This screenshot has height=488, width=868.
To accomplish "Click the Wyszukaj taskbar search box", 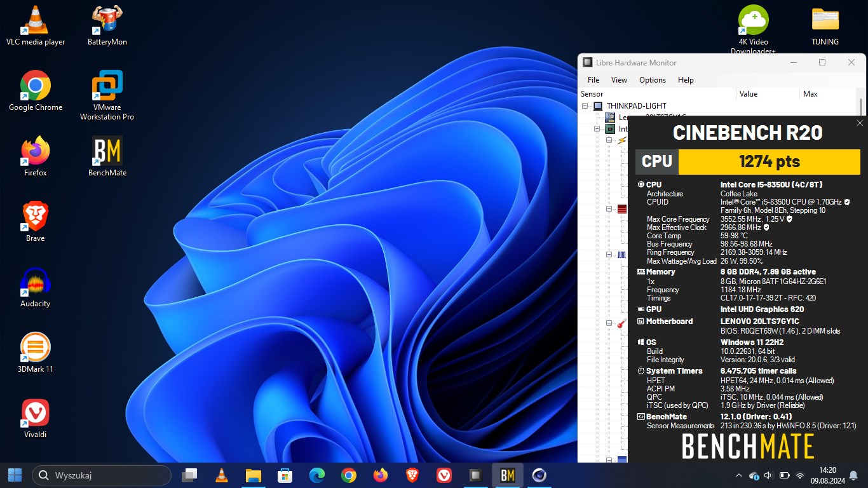I will coord(102,475).
